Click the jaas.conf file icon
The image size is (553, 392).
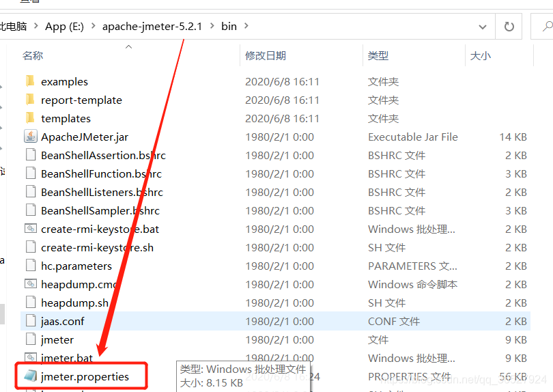pos(31,321)
